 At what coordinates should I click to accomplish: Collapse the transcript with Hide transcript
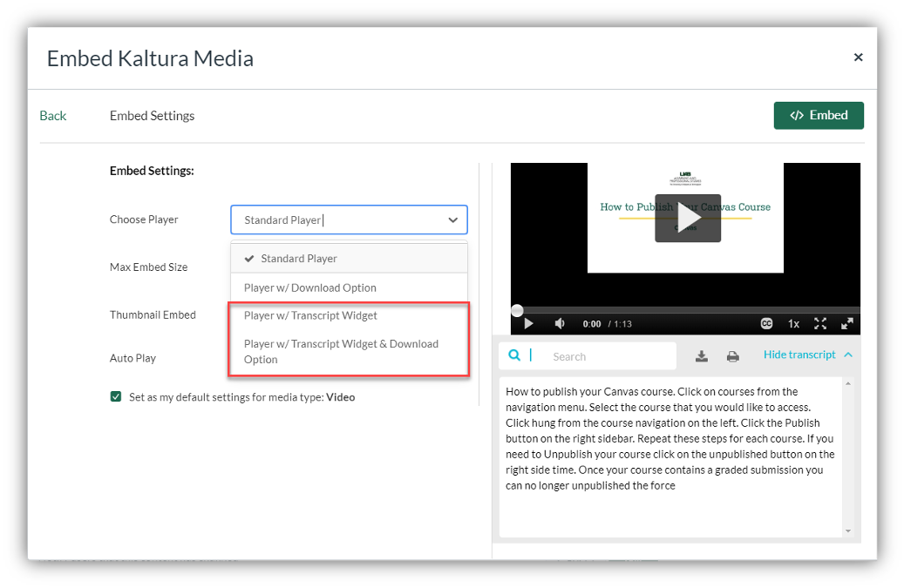807,355
